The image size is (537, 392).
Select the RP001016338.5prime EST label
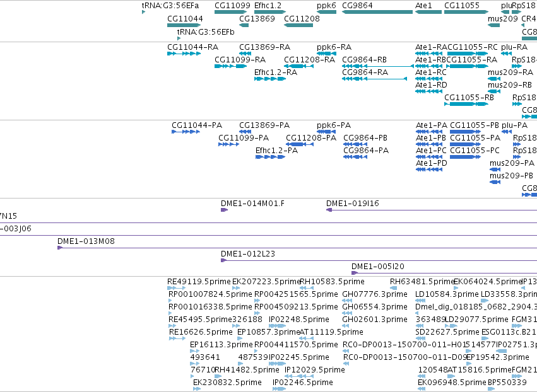210,307
